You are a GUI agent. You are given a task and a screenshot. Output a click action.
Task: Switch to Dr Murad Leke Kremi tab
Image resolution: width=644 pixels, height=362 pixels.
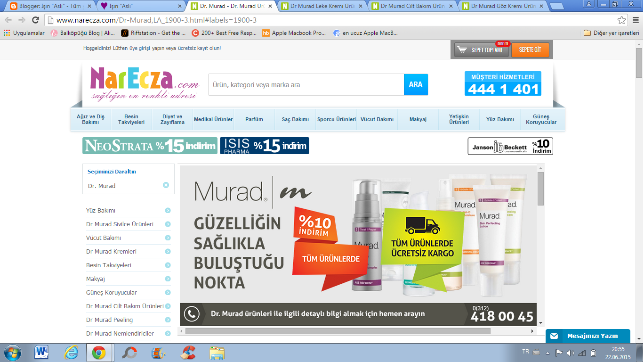pyautogui.click(x=320, y=6)
